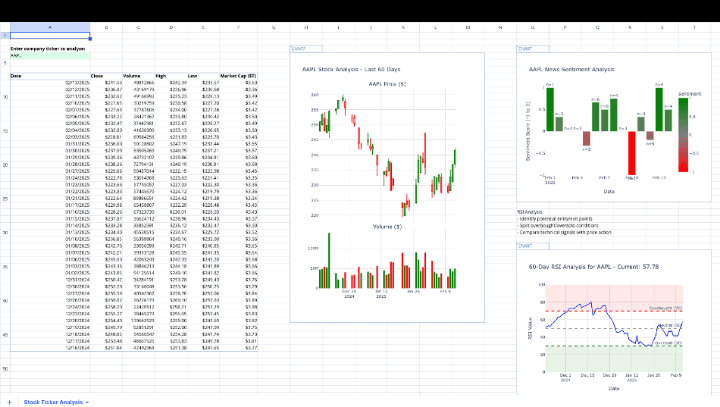Click 'Spot overbought/oversold conditions' text

[557, 226]
